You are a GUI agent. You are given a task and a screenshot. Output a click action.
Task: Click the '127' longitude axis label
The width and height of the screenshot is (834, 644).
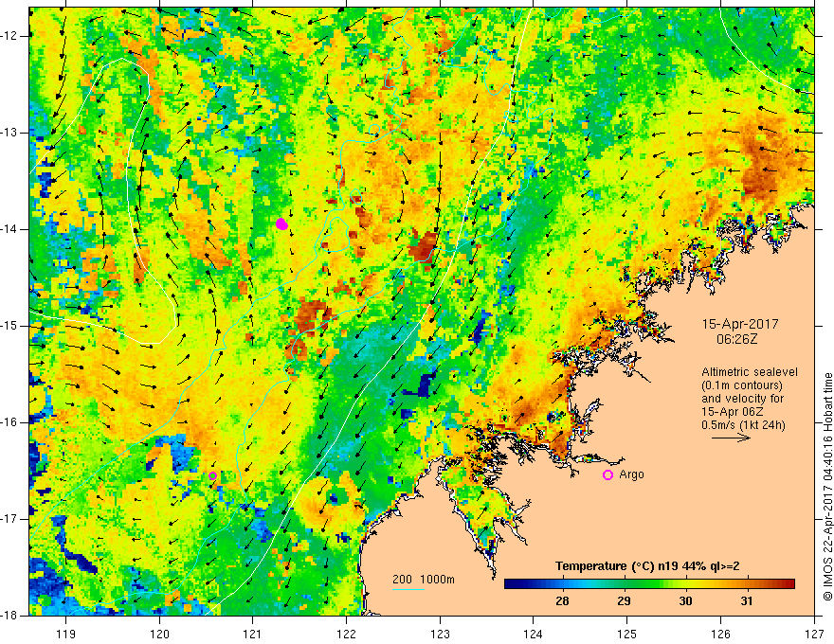click(x=814, y=634)
